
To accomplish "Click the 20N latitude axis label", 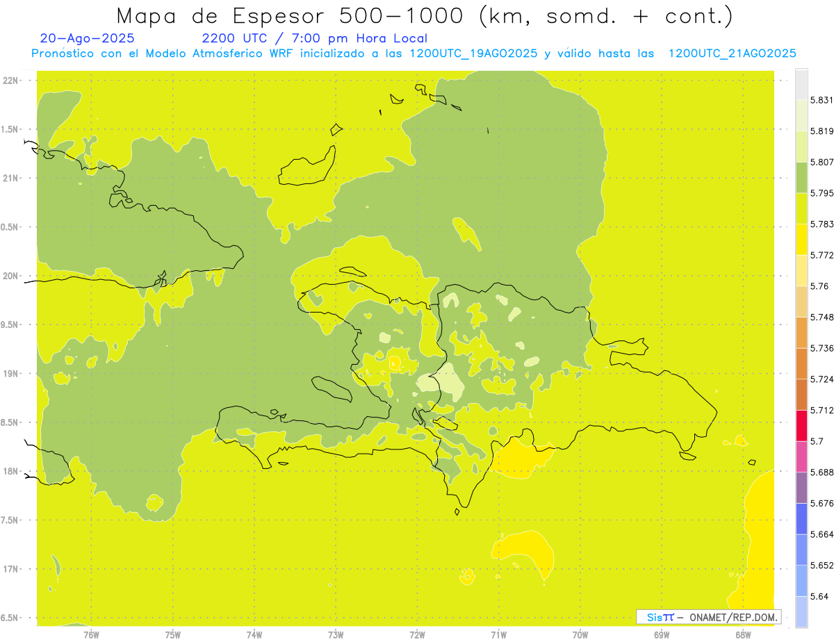I will [10, 276].
